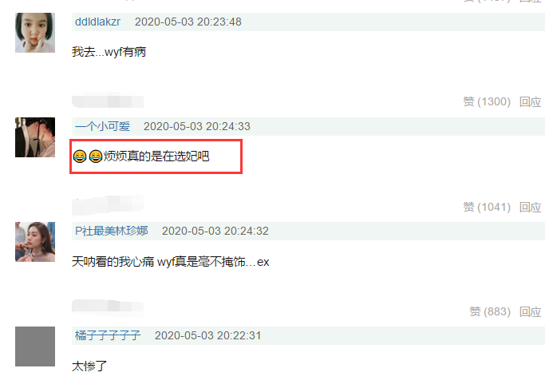The width and height of the screenshot is (557, 392).
Task: Reply via 回应 next to 赞 (1041)
Action: 530,207
